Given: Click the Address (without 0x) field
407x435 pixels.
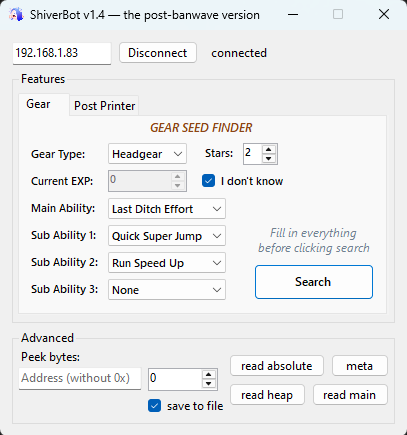Looking at the screenshot, I should (x=80, y=379).
